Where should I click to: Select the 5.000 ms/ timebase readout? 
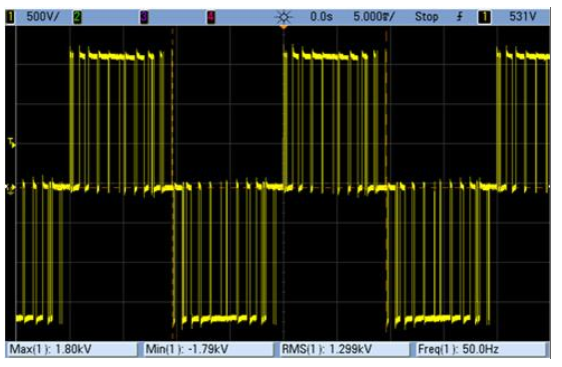374,17
